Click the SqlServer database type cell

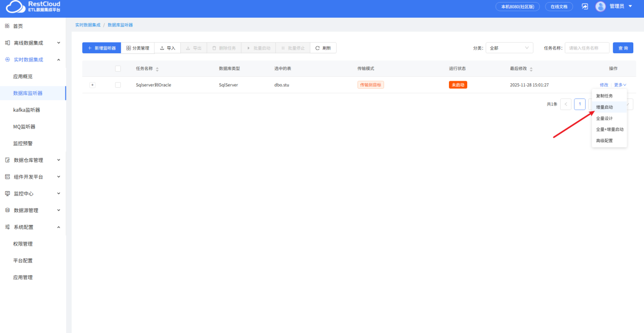coord(229,85)
